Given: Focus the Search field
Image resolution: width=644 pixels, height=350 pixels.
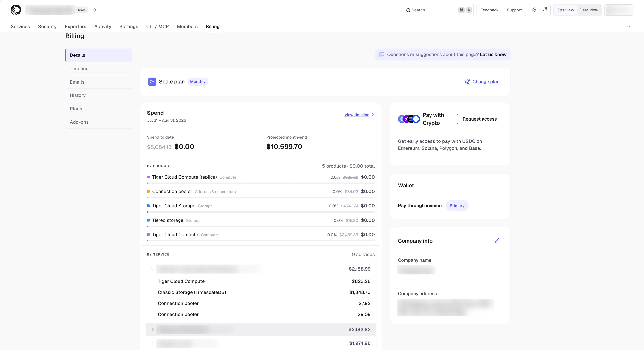Looking at the screenshot, I should pos(439,10).
